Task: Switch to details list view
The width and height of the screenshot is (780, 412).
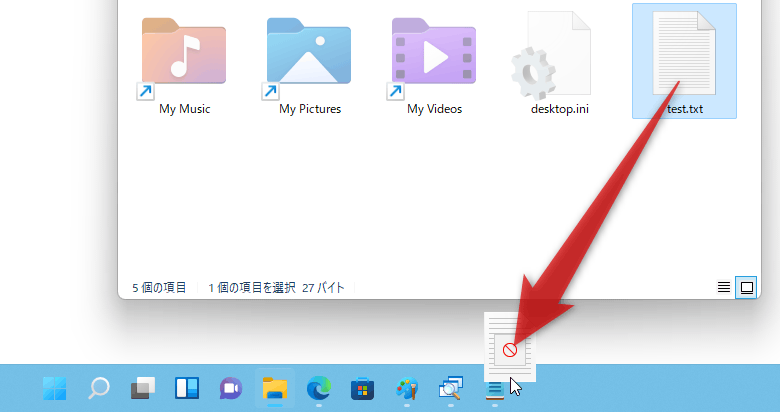Action: click(724, 287)
